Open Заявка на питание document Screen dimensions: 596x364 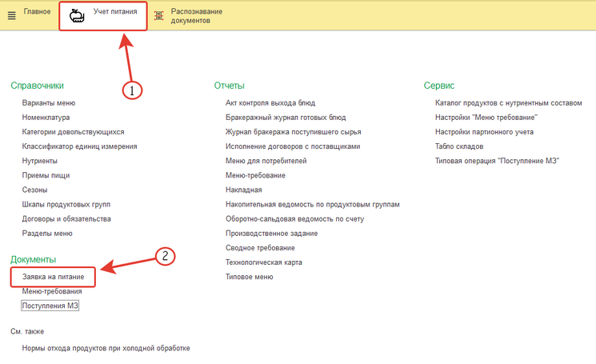(53, 277)
